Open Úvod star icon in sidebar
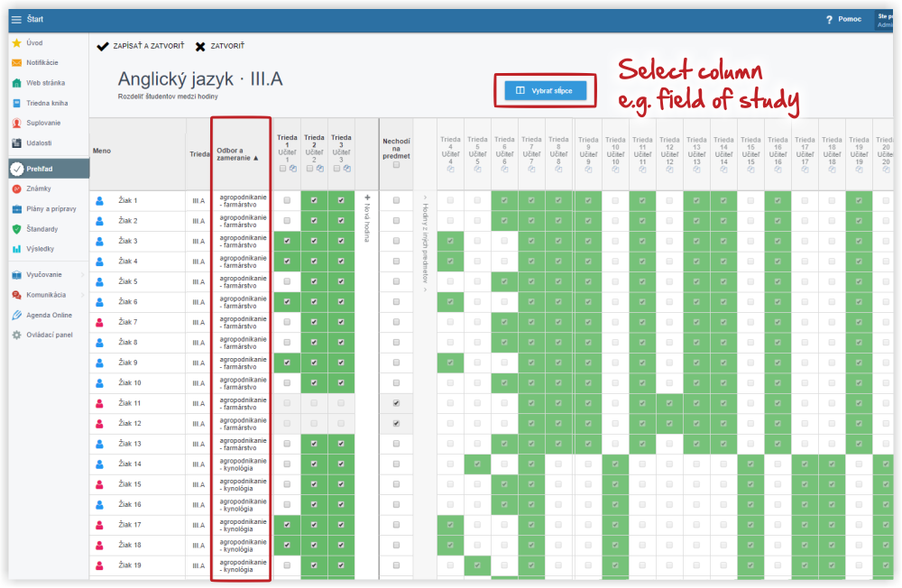This screenshot has height=588, width=902. (x=16, y=43)
